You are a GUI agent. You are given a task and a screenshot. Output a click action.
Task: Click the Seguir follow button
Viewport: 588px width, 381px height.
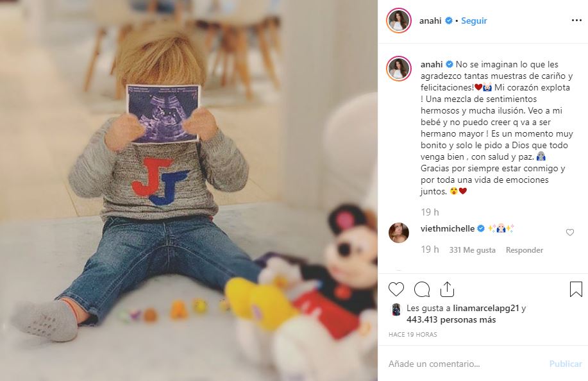pyautogui.click(x=474, y=21)
